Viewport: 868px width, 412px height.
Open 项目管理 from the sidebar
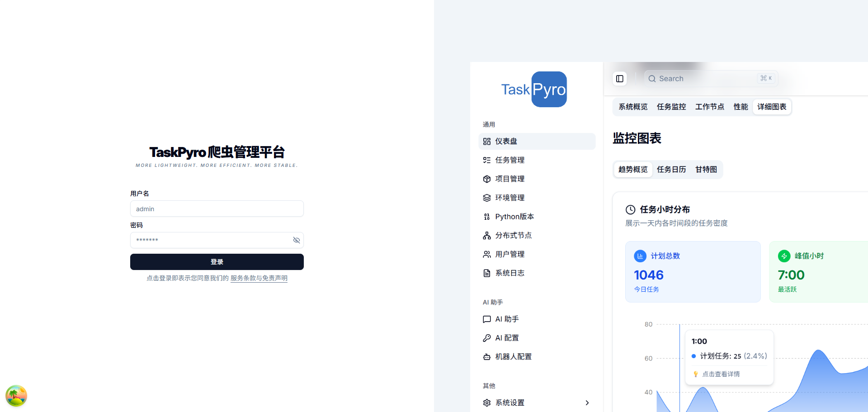pyautogui.click(x=487, y=179)
